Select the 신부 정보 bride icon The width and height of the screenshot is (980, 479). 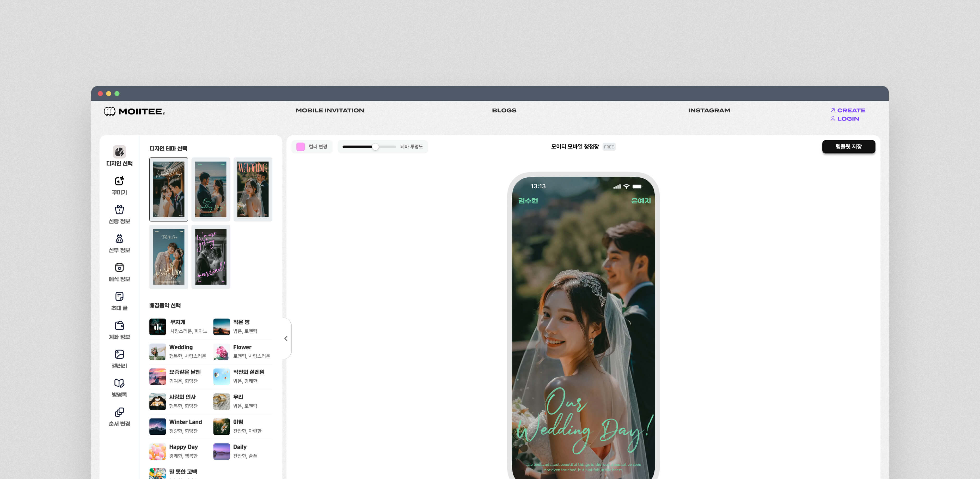(119, 238)
